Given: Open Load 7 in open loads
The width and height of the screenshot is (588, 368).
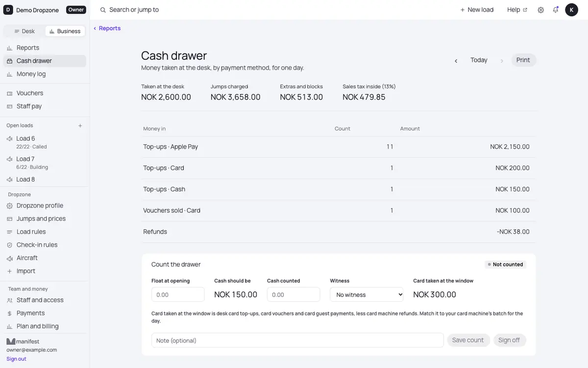Looking at the screenshot, I should tap(45, 163).
